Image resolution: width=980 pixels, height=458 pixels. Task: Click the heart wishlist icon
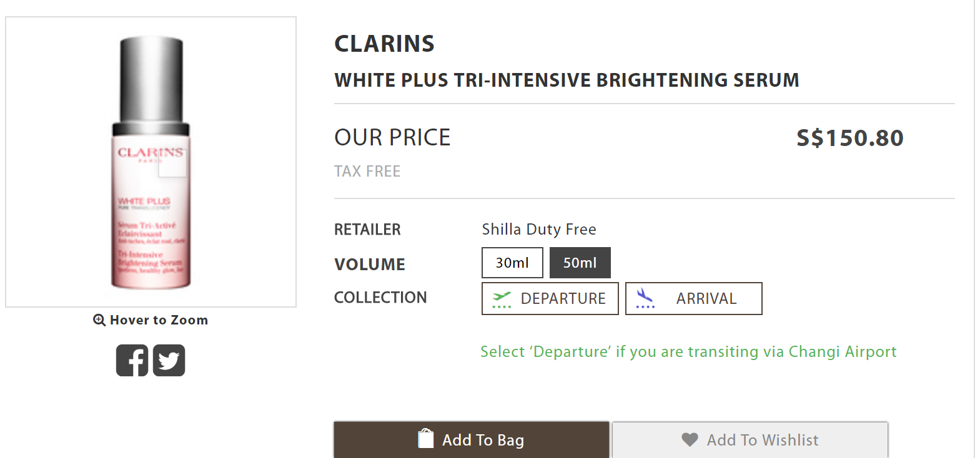click(690, 440)
